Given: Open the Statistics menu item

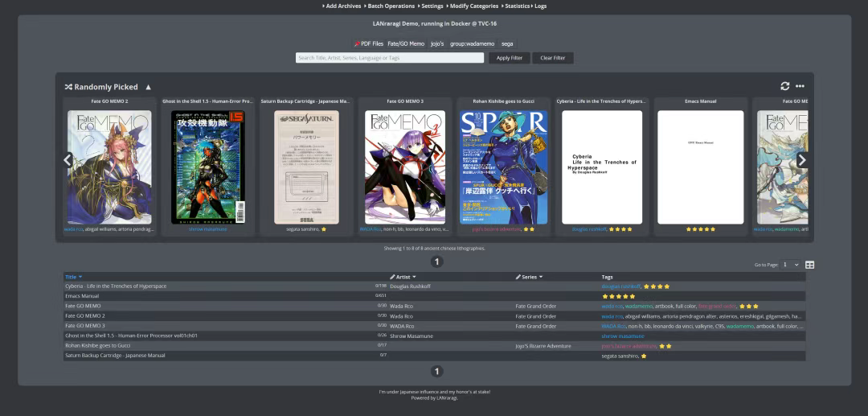Looking at the screenshot, I should tap(517, 6).
